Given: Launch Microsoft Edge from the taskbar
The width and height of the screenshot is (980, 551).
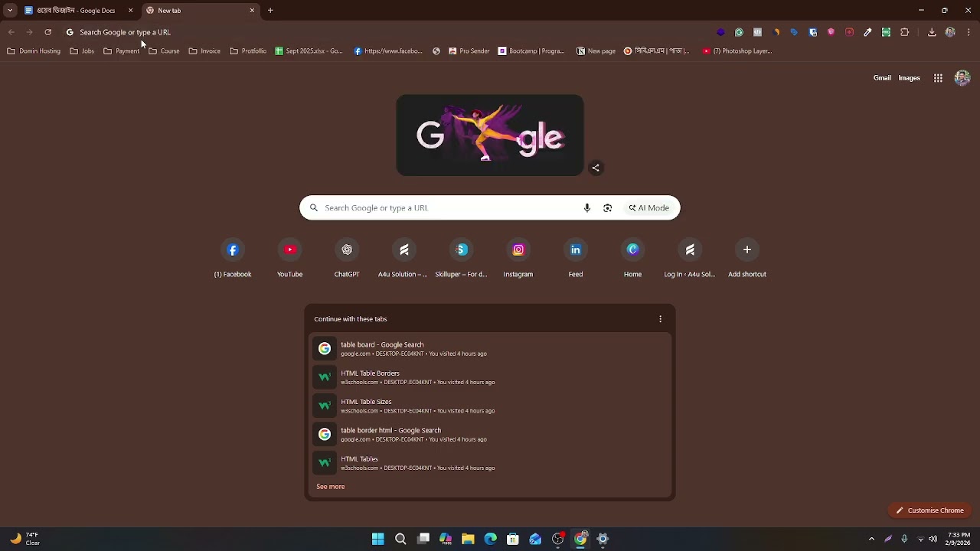Looking at the screenshot, I should pyautogui.click(x=491, y=540).
